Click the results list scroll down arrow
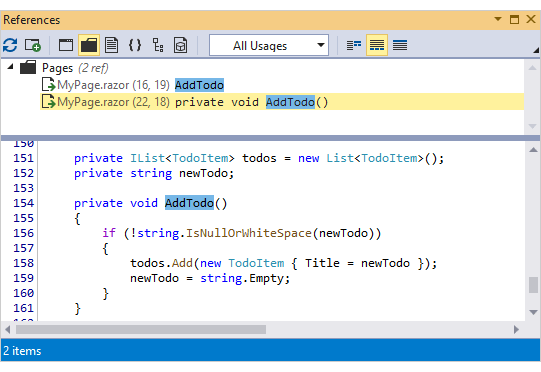 (532, 126)
